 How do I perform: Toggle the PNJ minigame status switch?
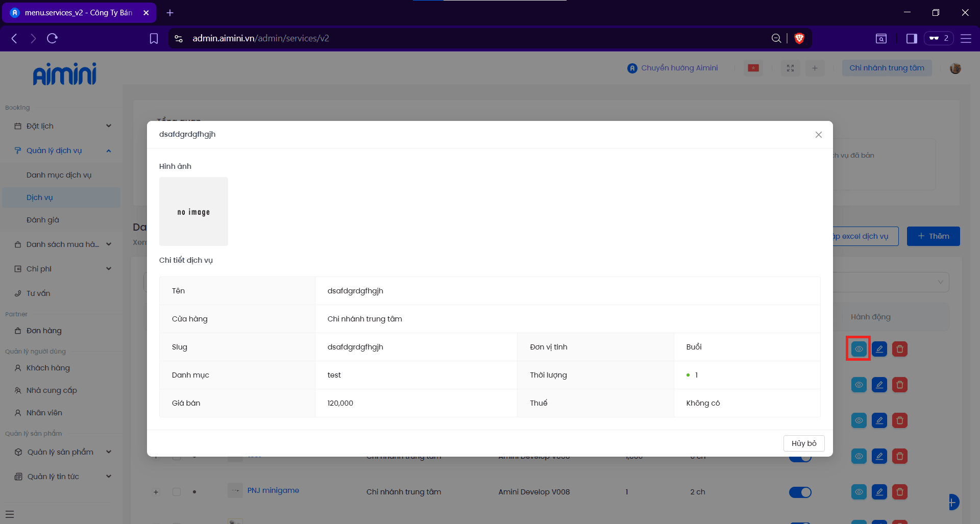pos(800,492)
